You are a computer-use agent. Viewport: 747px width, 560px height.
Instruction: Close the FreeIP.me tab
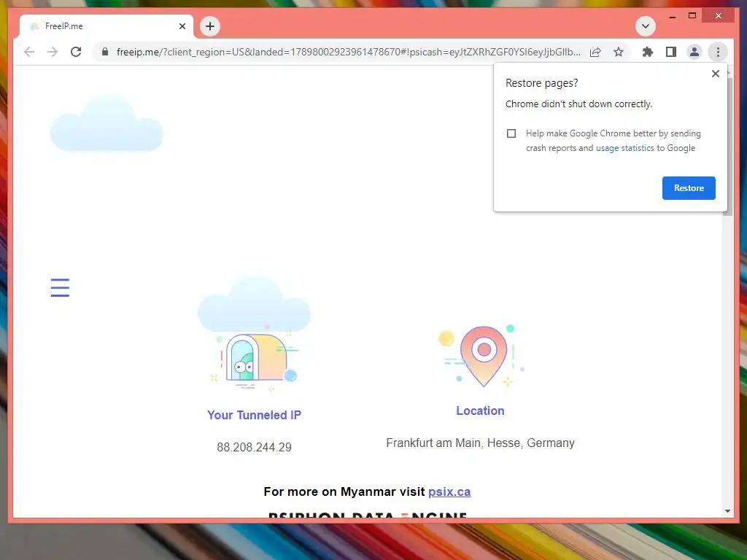coord(182,26)
